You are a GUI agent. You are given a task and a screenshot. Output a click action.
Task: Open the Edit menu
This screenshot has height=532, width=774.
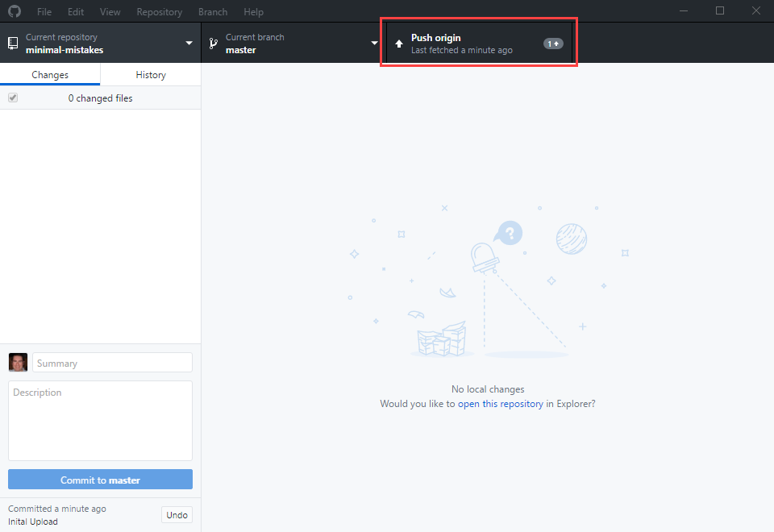(76, 12)
